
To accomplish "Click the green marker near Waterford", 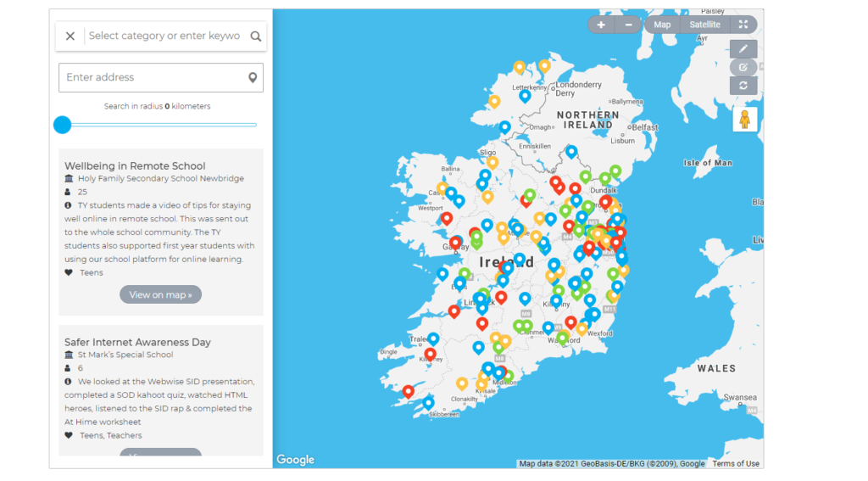I will point(563,337).
